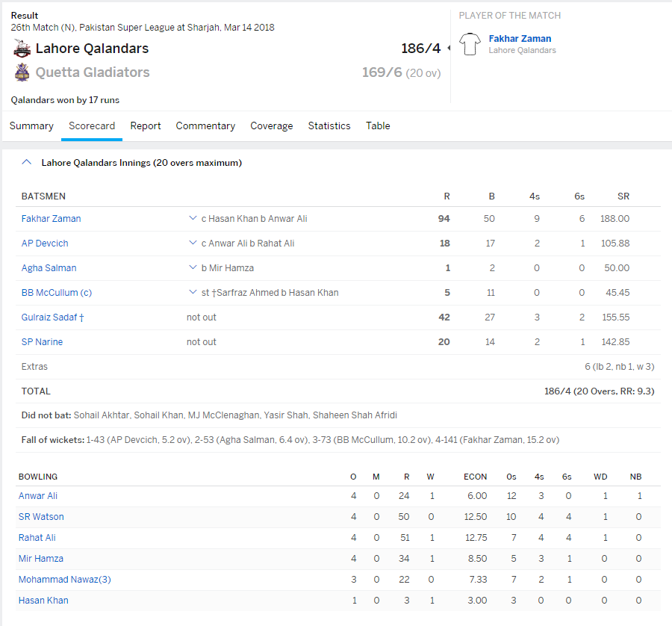Open SP Narine's player profile link
This screenshot has height=626, width=672.
(x=42, y=342)
